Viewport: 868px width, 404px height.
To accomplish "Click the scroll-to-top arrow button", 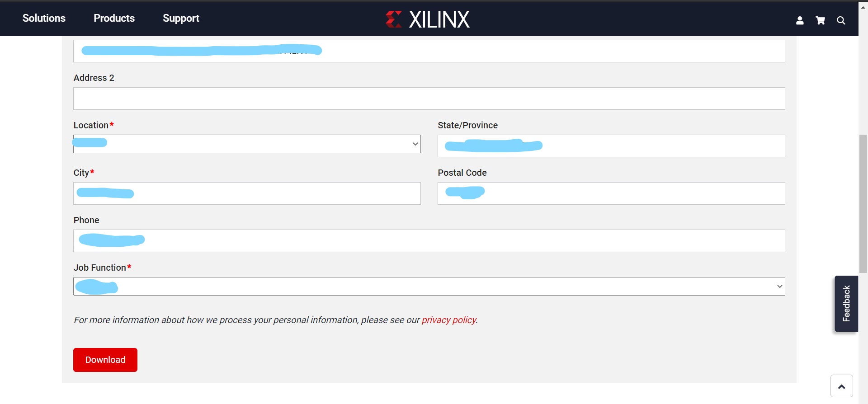I will [841, 386].
